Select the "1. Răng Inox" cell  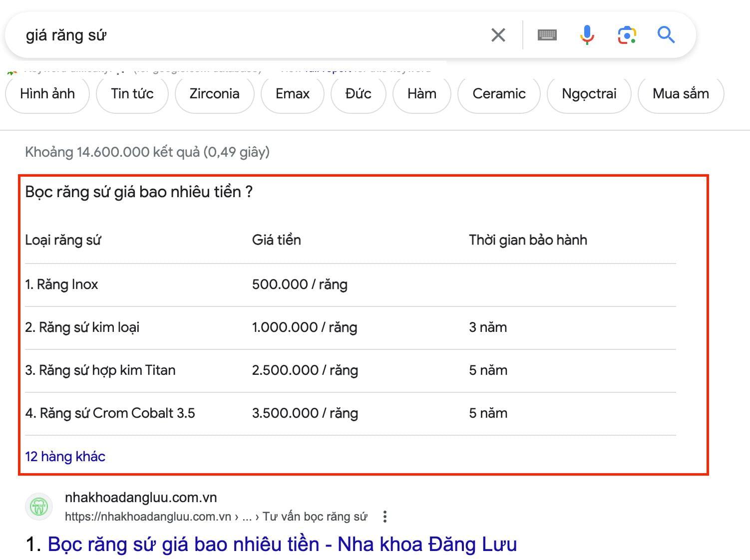(61, 284)
